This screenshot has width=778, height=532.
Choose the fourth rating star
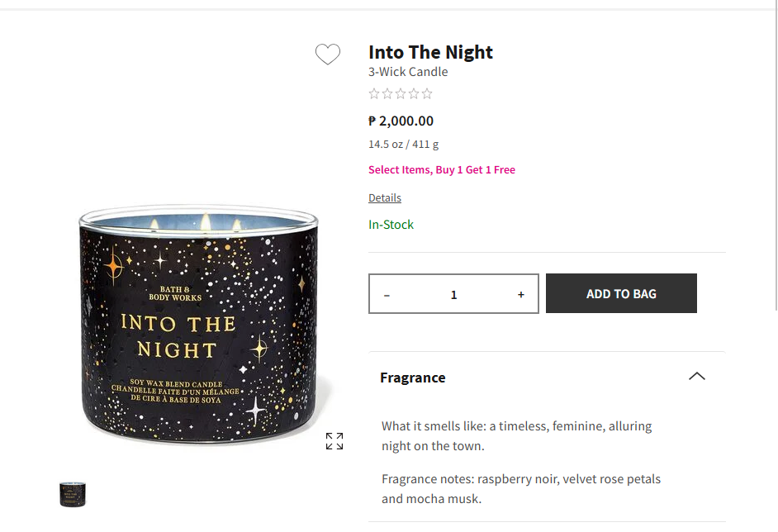click(414, 94)
